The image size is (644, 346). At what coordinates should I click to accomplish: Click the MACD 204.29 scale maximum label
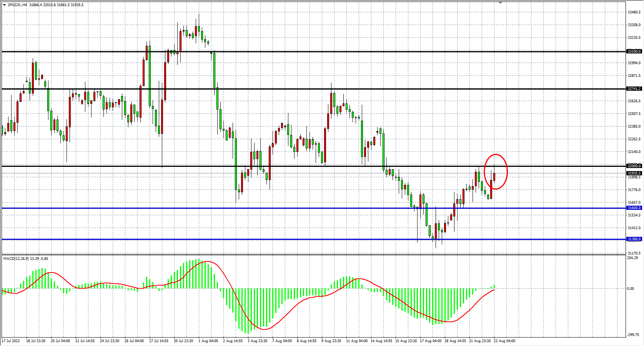(632, 258)
